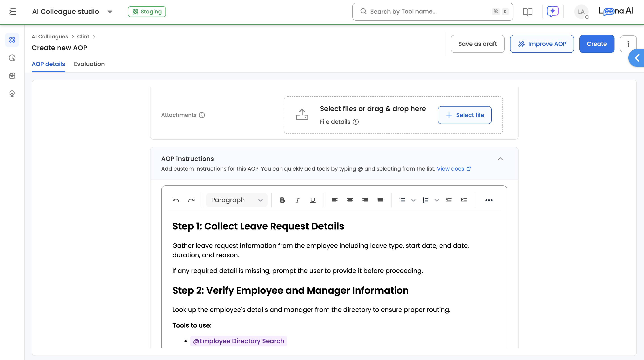This screenshot has height=360, width=644.
Task: Open the Paragraph style dropdown
Action: 237,200
